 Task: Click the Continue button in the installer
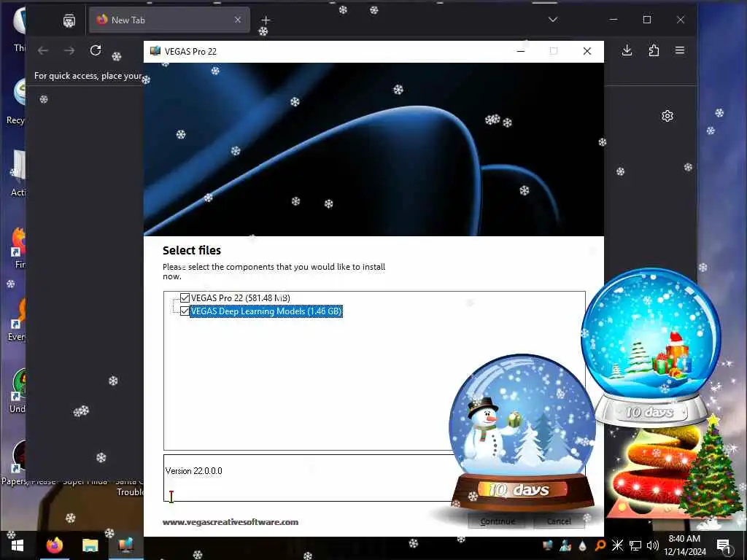click(497, 521)
